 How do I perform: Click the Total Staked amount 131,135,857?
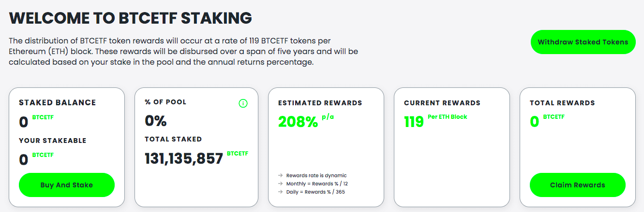click(x=184, y=158)
